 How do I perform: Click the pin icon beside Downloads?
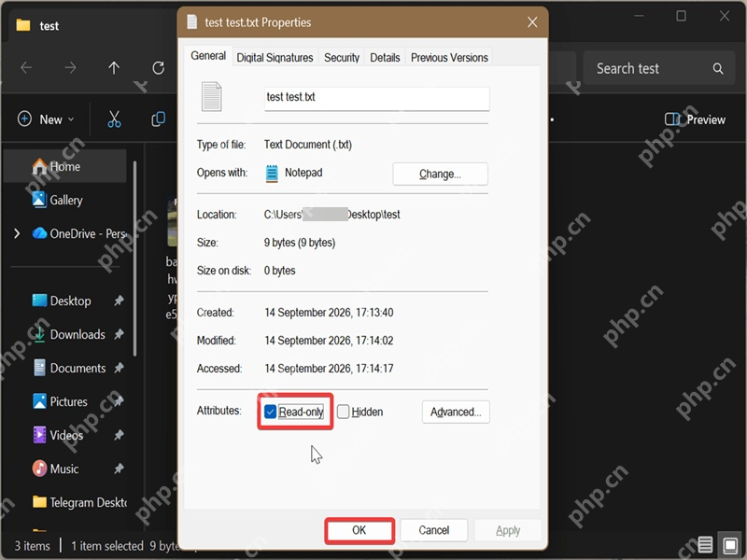[119, 334]
